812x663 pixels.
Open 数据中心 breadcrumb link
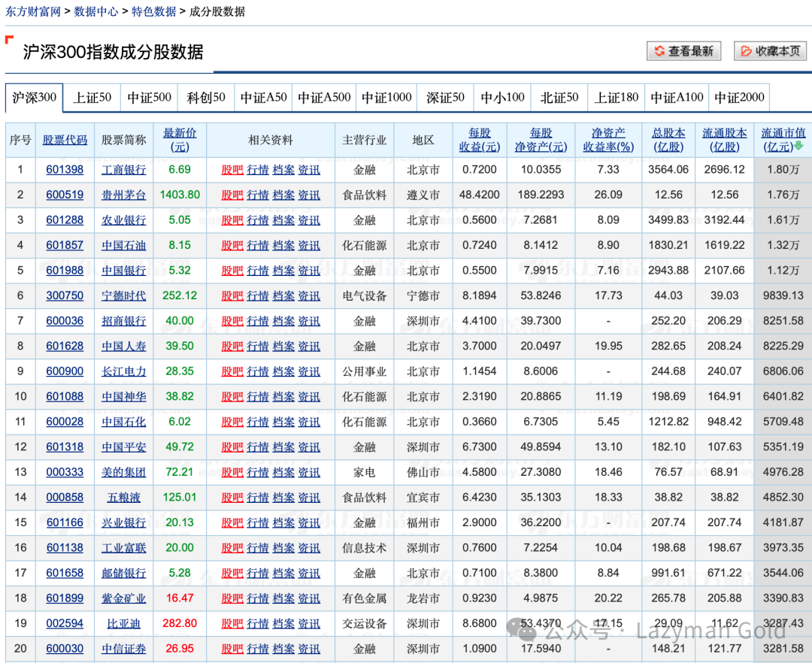pyautogui.click(x=95, y=11)
